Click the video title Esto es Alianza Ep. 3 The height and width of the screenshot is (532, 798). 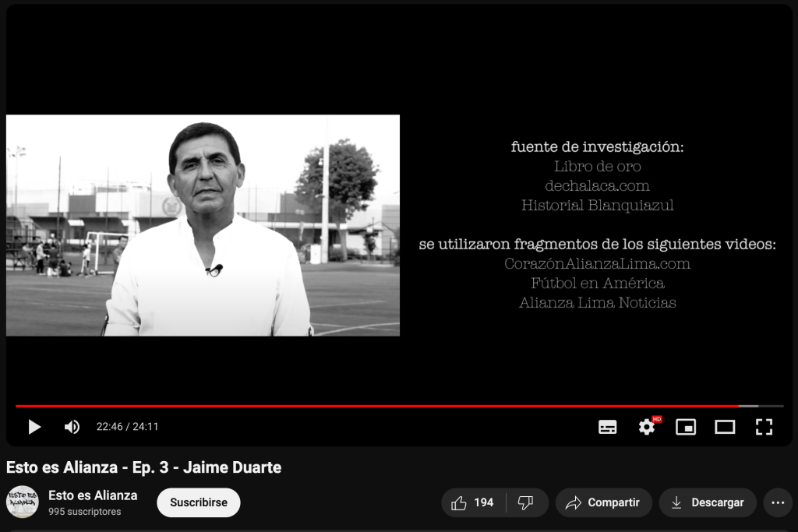point(143,467)
